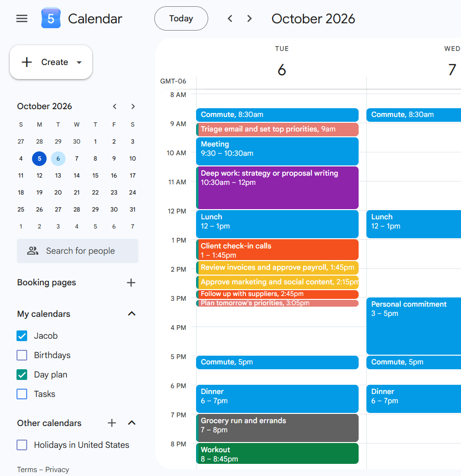Open Triage email and set top priorities event
The image size is (461, 476).
pos(277,130)
